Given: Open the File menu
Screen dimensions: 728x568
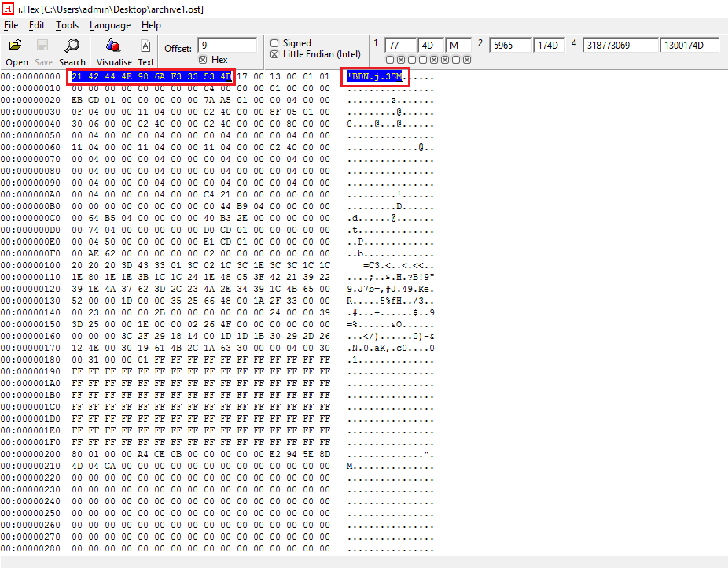Looking at the screenshot, I should click(11, 25).
